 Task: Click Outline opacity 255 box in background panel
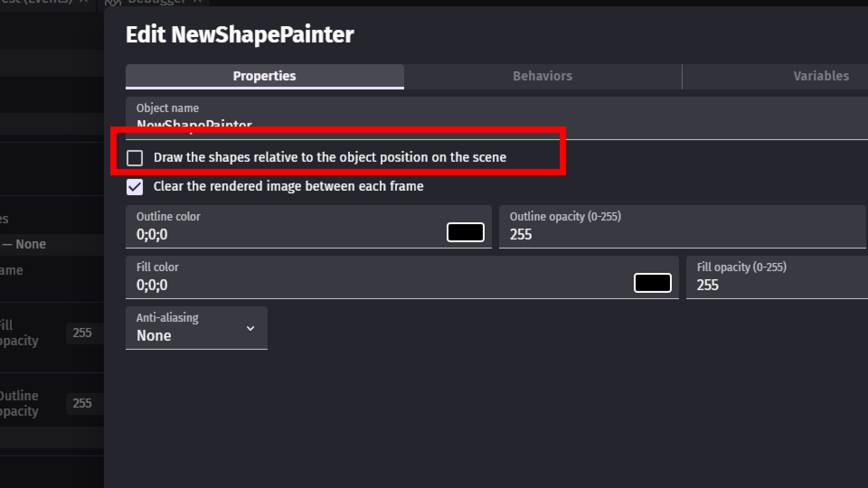83,404
